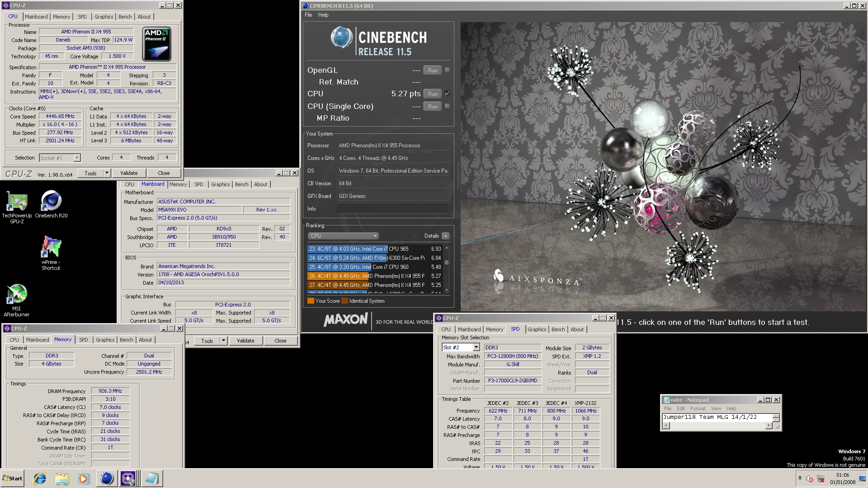Show the system tray clock and date
Viewport: 868px width, 488px height.
click(842, 479)
